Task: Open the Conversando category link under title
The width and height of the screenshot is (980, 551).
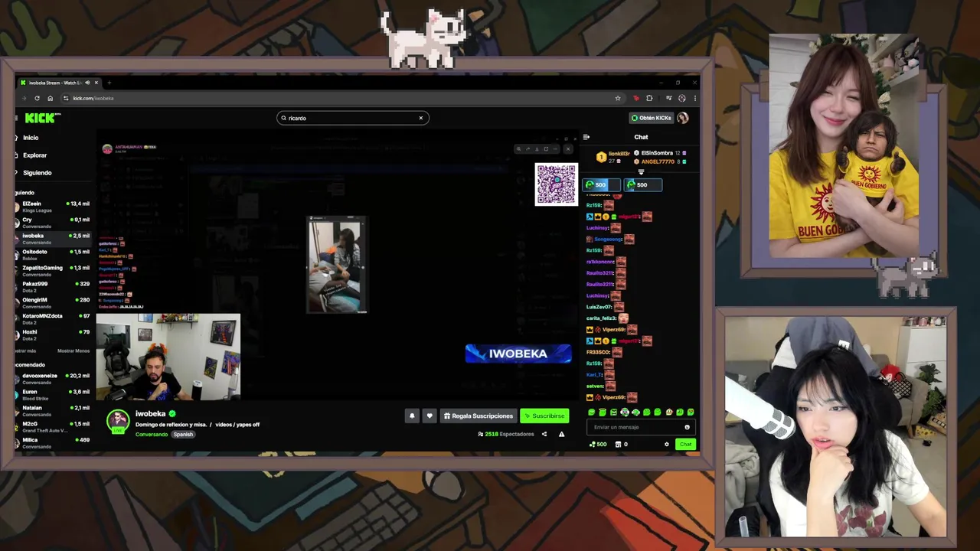Action: (x=152, y=434)
